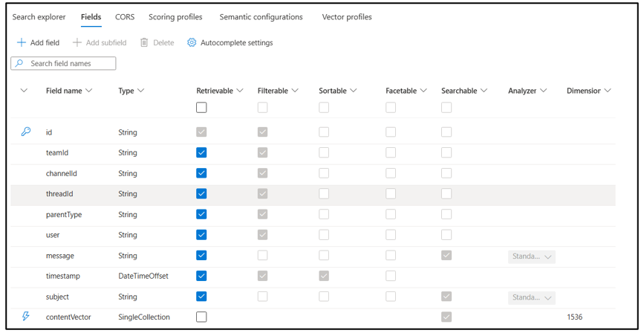
Task: Click the key icon beside id field
Action: [25, 132]
